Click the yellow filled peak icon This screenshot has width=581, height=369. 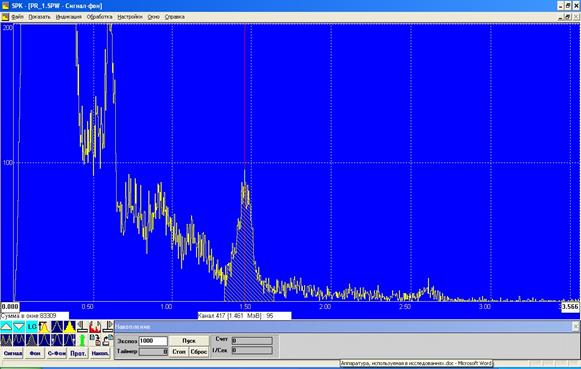pos(44,327)
